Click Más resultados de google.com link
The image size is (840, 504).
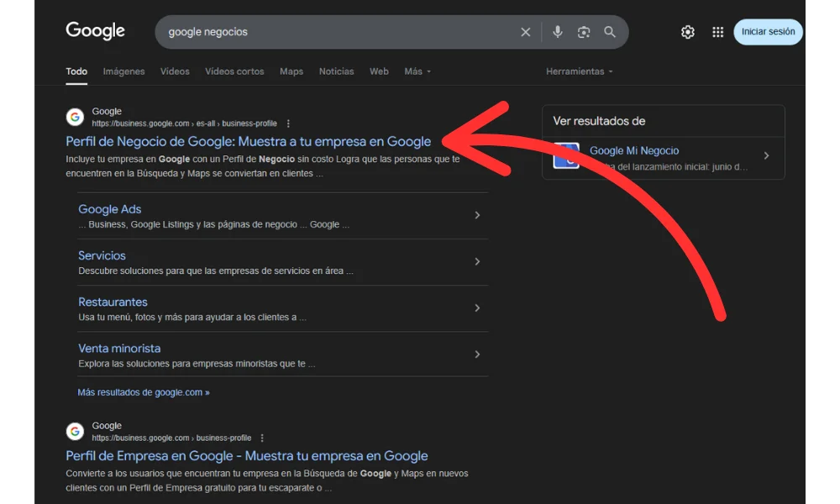[144, 392]
